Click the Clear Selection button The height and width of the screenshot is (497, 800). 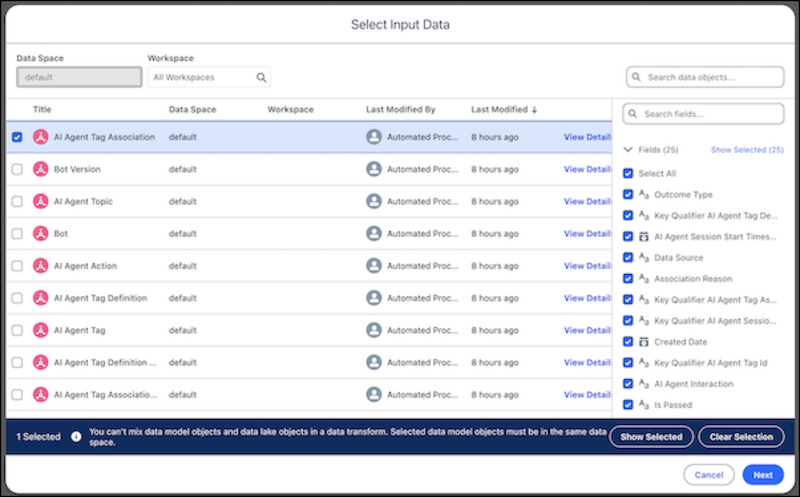coord(741,437)
